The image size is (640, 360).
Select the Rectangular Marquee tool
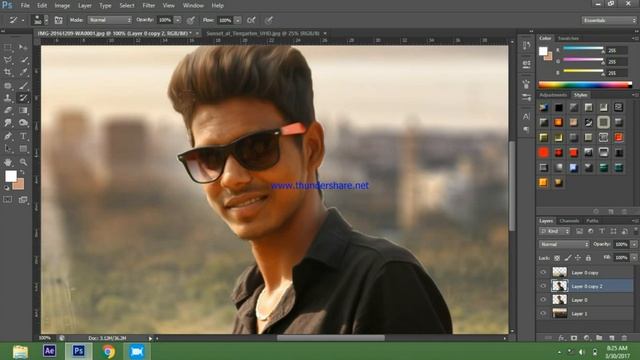pyautogui.click(x=8, y=47)
